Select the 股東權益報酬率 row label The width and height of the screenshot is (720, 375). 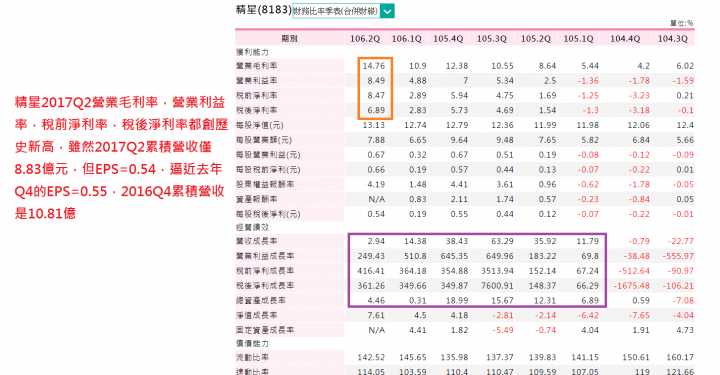click(265, 185)
